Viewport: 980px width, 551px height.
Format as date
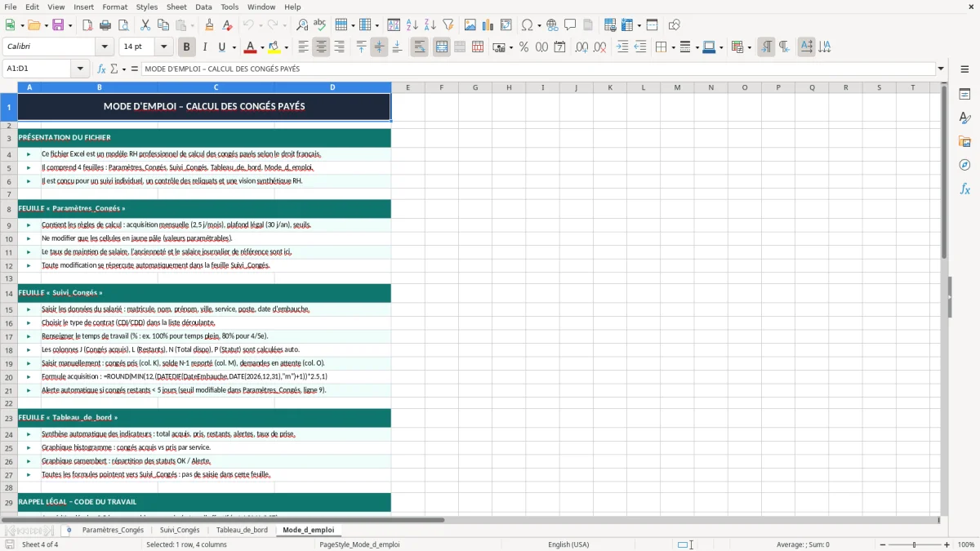559,47
